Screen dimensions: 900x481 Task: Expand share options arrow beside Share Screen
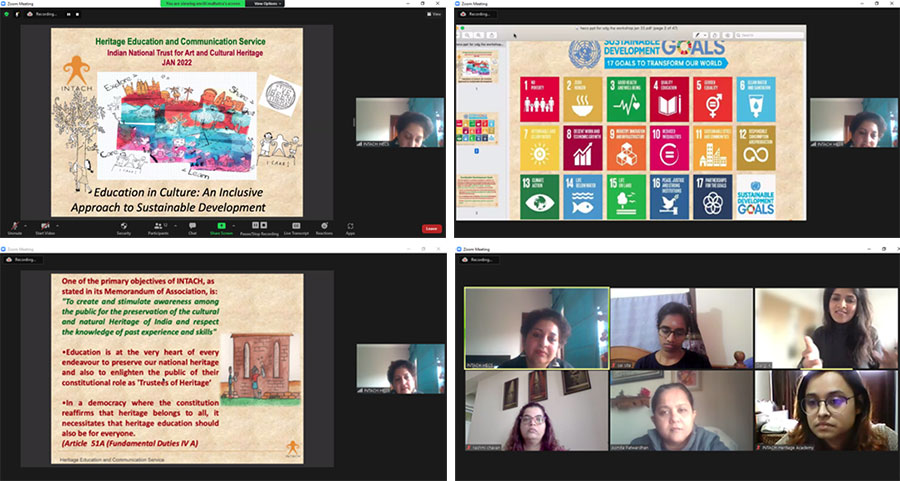[234, 226]
